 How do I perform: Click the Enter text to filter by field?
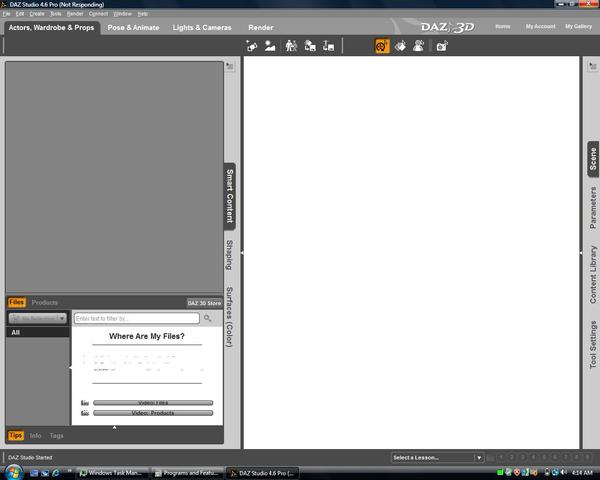(x=137, y=318)
